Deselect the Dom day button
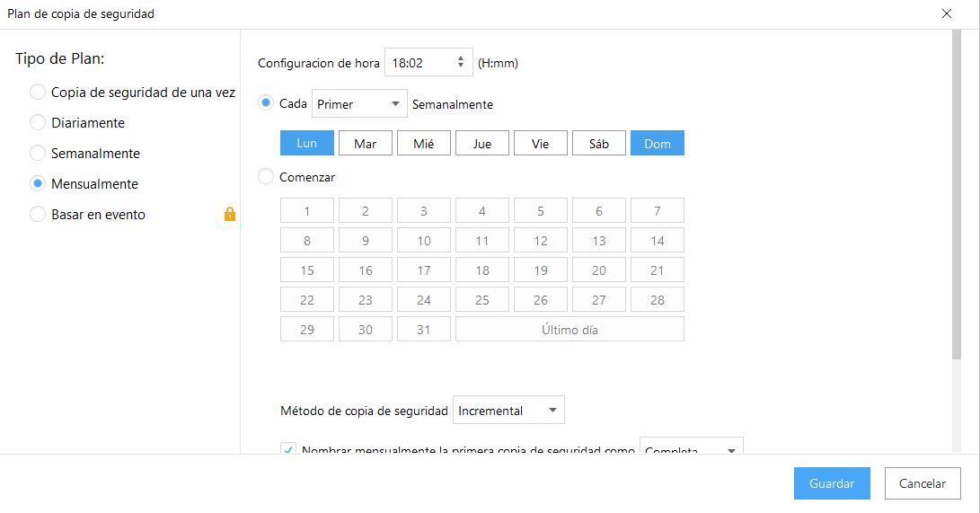This screenshot has width=980, height=513. point(657,143)
